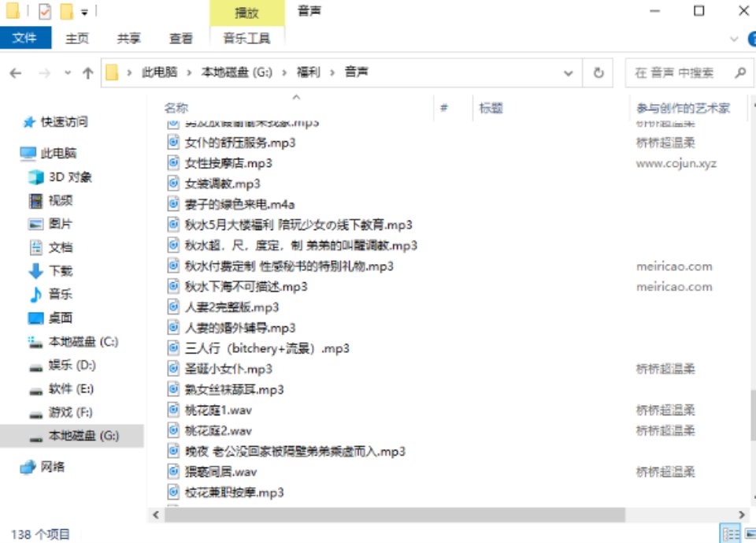This screenshot has height=543, width=756.
Task: Click the www.cojun.xyz artist cell
Action: tap(676, 164)
